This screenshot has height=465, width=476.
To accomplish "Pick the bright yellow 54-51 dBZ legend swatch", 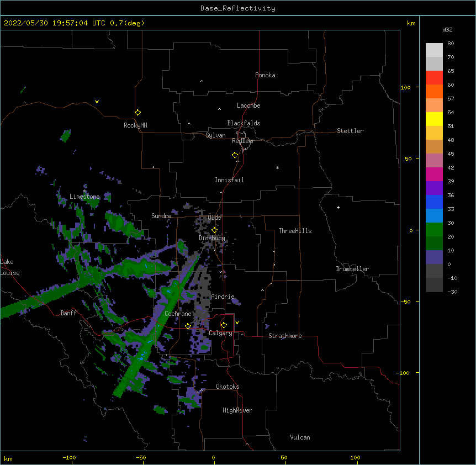I will point(434,119).
